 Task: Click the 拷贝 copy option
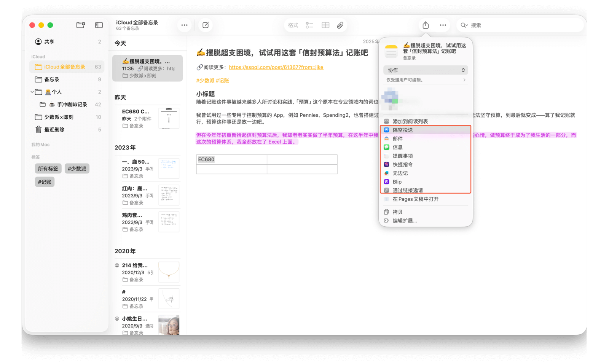pyautogui.click(x=397, y=212)
